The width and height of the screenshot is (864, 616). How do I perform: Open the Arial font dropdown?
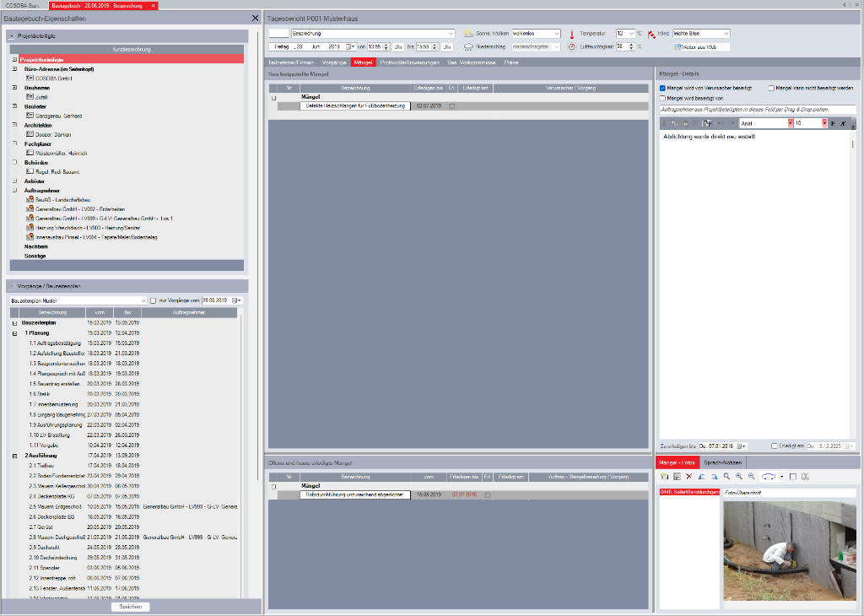pyautogui.click(x=790, y=123)
